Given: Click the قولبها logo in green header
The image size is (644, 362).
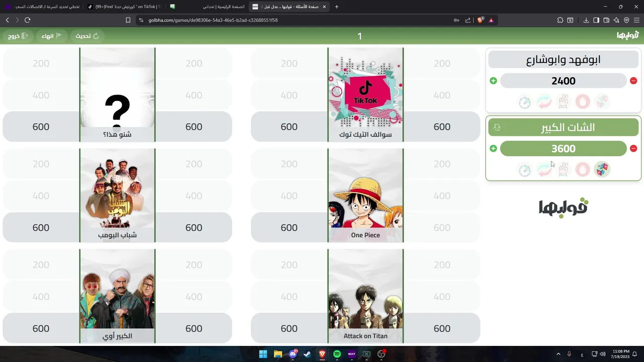Looking at the screenshot, I should click(x=628, y=35).
